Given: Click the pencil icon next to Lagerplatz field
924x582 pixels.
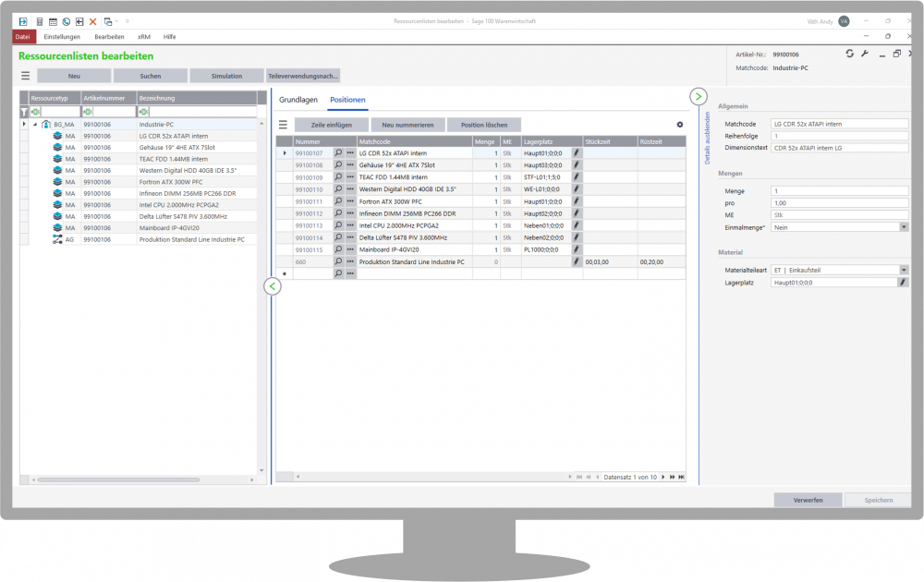Looking at the screenshot, I should click(x=903, y=283).
